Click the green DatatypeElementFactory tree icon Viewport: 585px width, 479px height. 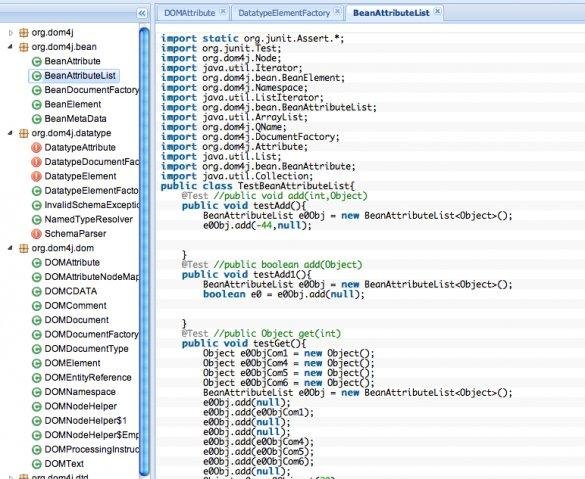pyautogui.click(x=36, y=191)
